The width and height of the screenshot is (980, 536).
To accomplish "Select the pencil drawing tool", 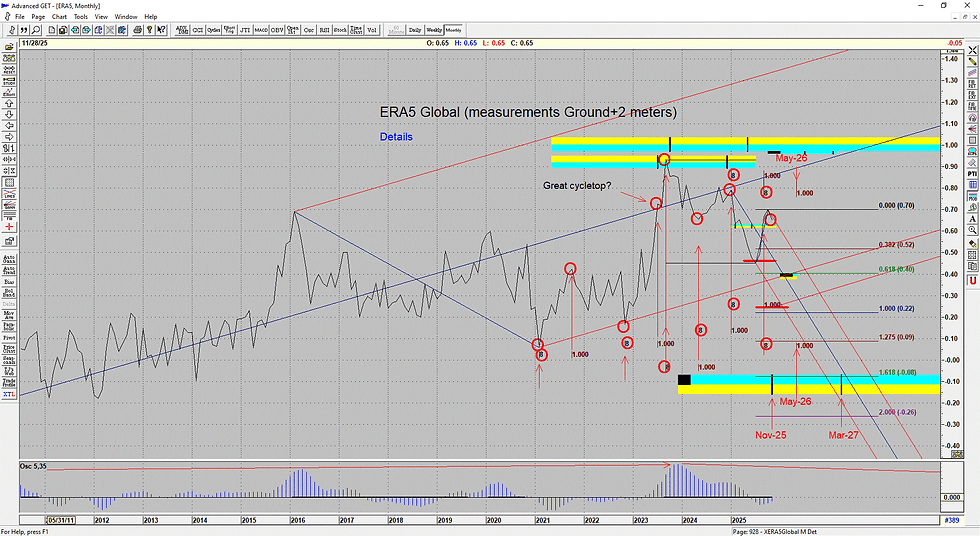I will point(972,61).
